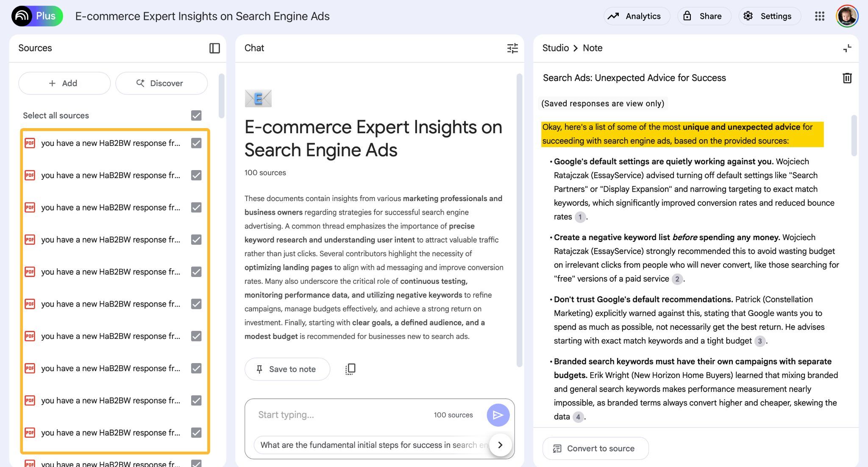The height and width of the screenshot is (467, 868).
Task: Open citation 1 in the note
Action: coord(580,217)
